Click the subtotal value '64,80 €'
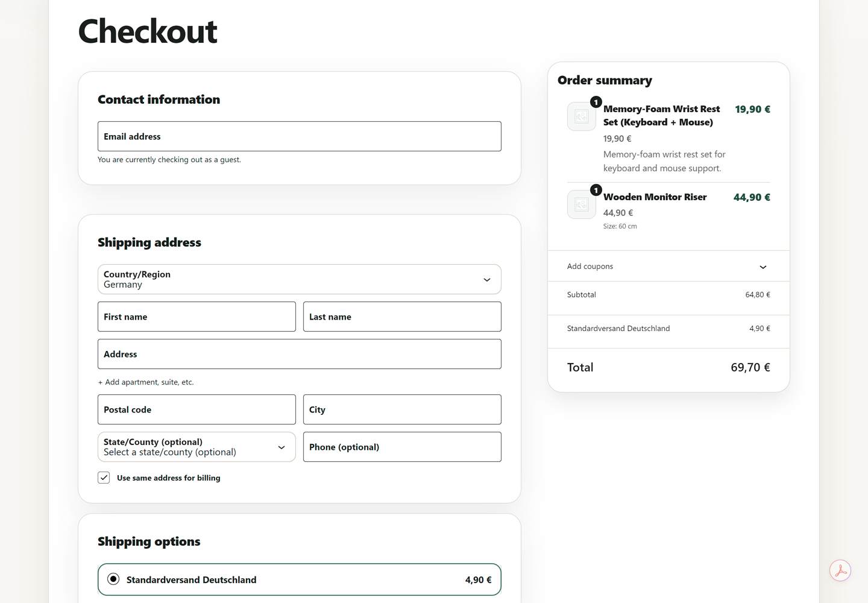This screenshot has width=868, height=603. click(x=758, y=295)
